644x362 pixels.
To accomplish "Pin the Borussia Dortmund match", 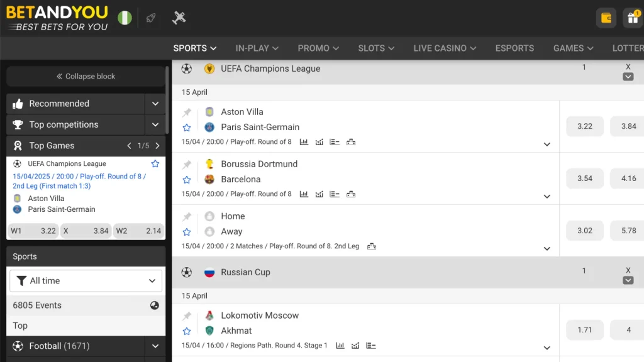I will coord(187,164).
